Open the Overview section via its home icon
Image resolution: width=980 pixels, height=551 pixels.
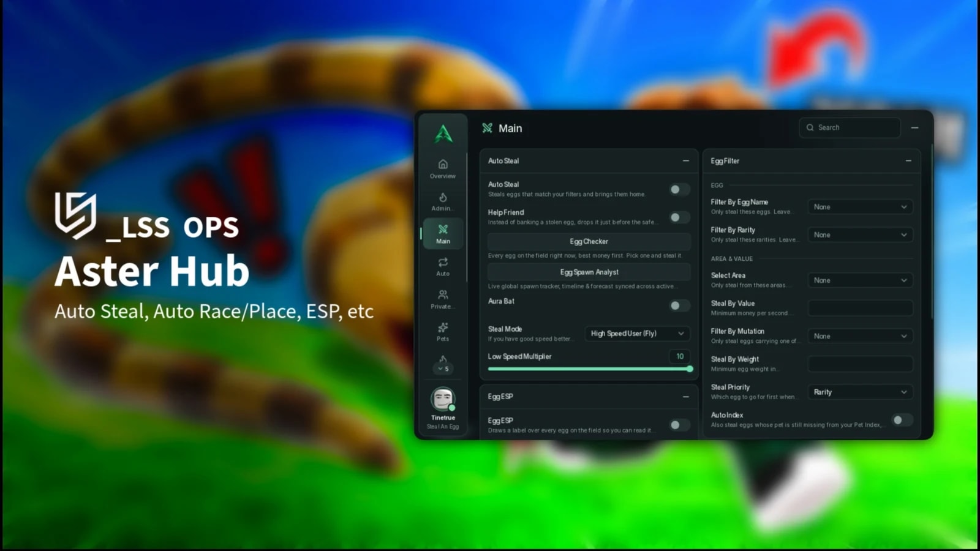(443, 164)
